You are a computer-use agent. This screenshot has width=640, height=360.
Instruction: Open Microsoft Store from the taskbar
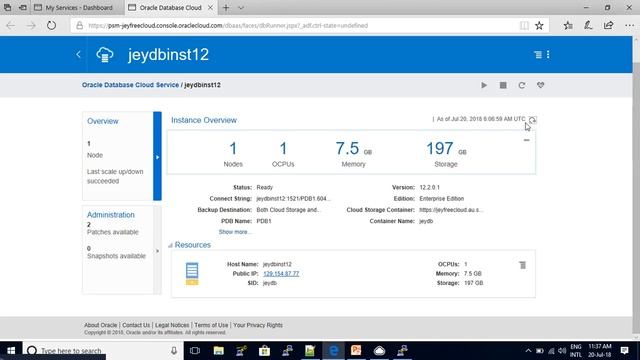[x=264, y=351]
